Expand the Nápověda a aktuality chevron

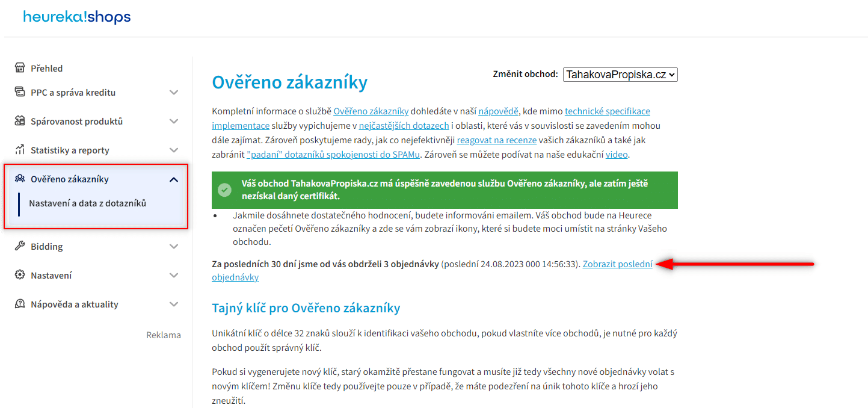coord(174,304)
